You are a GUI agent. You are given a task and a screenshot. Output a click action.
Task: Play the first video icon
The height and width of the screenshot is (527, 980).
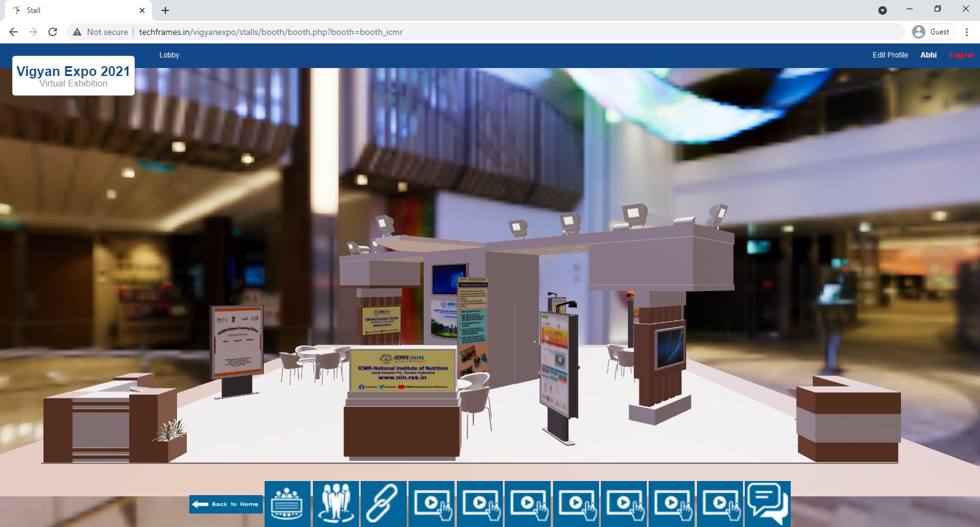click(x=432, y=504)
